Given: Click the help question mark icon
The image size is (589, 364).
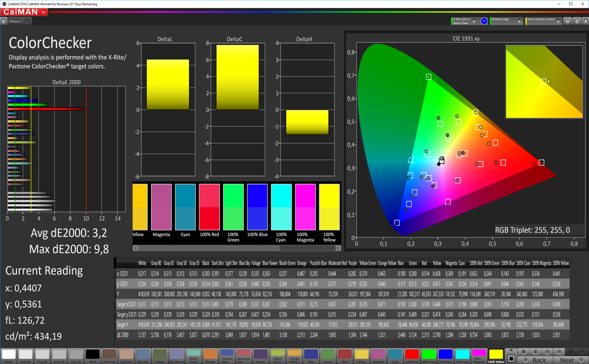Looking at the screenshot, I should pyautogui.click(x=577, y=21).
